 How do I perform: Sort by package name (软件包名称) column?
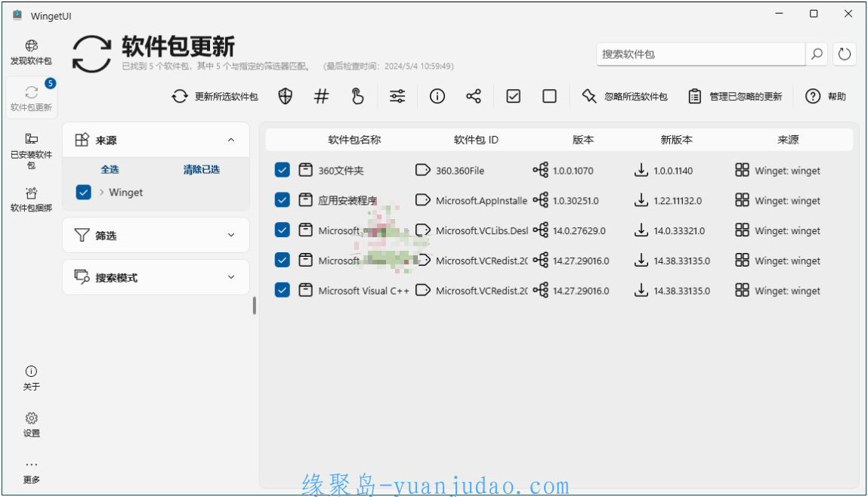pyautogui.click(x=354, y=140)
